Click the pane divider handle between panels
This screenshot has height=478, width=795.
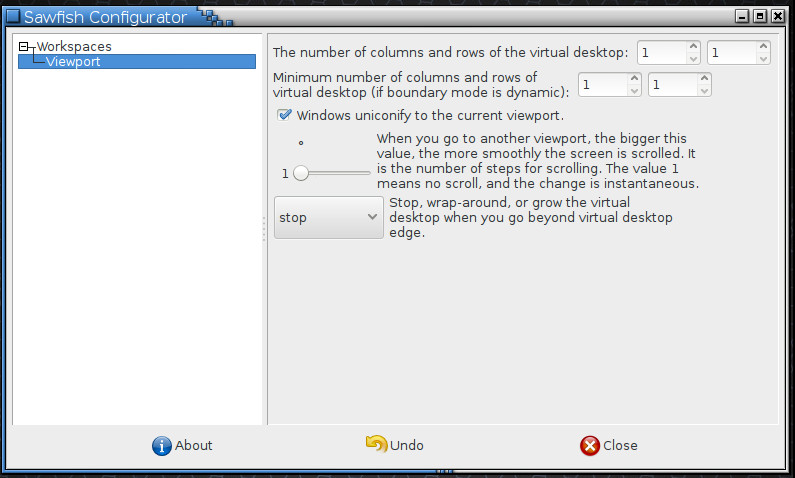tap(264, 229)
